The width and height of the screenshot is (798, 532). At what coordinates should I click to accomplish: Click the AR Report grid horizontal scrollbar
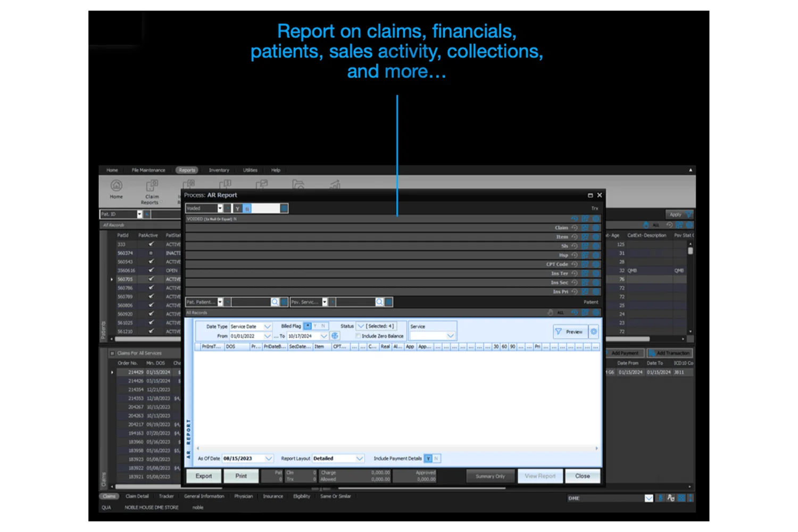396,448
